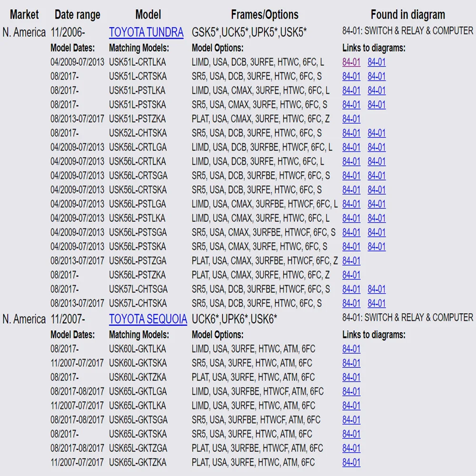Click the date '11/2007-07/2017' in USK60L-GKTSKA row
Image resolution: width=476 pixels, height=476 pixels.
pos(77,363)
